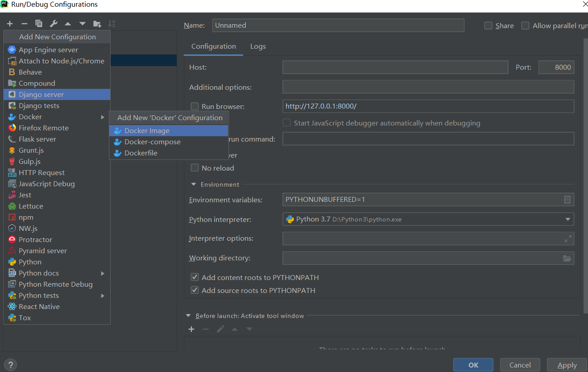
Task: Collapse the Environment section
Action: [x=194, y=184]
